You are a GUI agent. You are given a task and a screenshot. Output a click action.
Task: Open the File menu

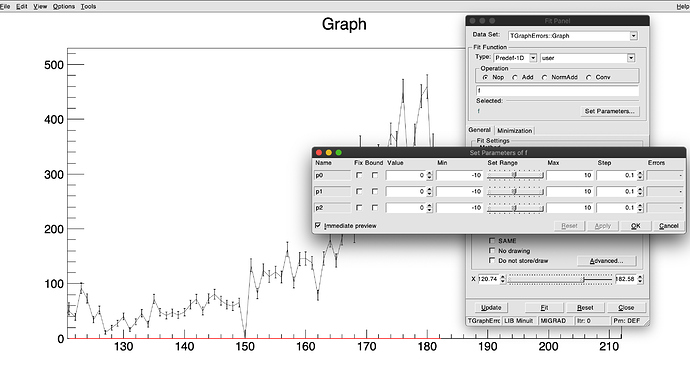point(5,6)
